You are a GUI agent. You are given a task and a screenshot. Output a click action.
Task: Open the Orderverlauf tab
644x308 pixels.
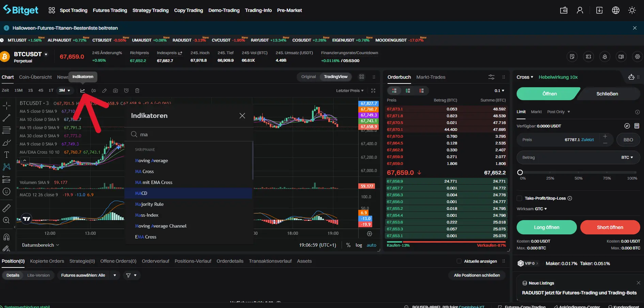(156, 261)
